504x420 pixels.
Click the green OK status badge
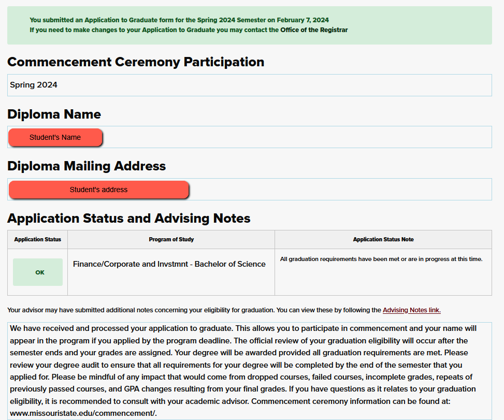point(38,272)
